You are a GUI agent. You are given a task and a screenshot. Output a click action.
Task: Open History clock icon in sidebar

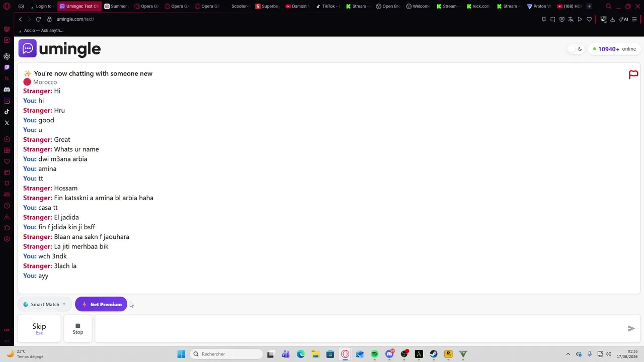click(x=7, y=206)
